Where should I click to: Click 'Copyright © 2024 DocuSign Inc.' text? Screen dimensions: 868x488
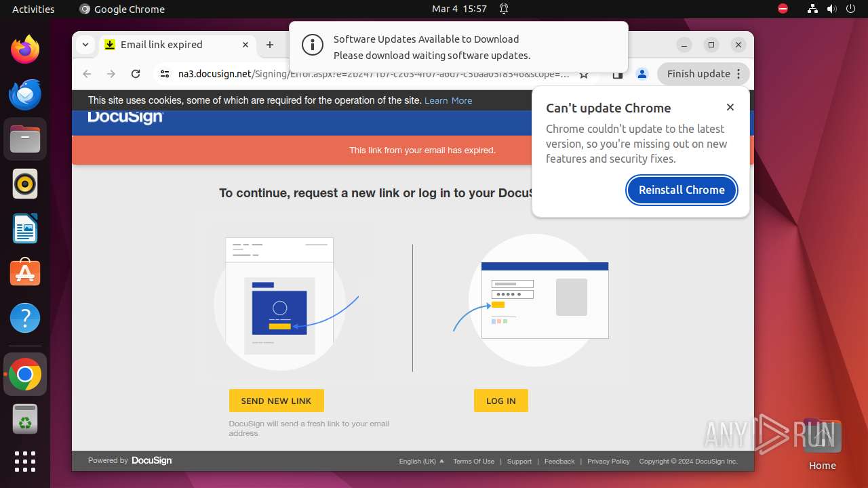pos(688,461)
